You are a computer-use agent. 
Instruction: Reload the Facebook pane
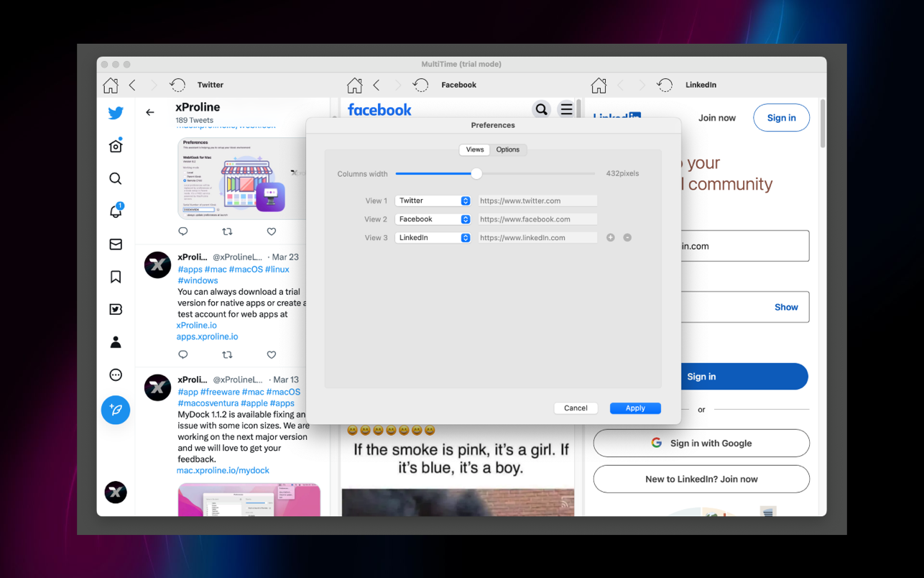tap(420, 85)
